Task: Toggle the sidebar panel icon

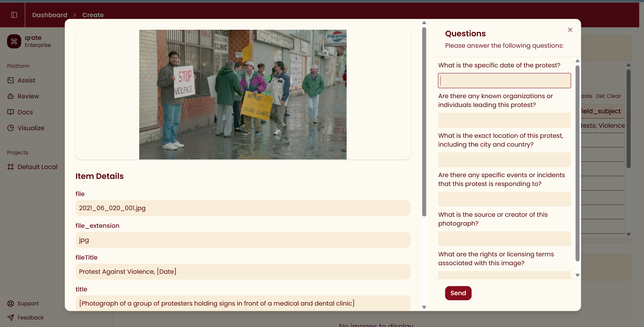Action: pos(14,15)
